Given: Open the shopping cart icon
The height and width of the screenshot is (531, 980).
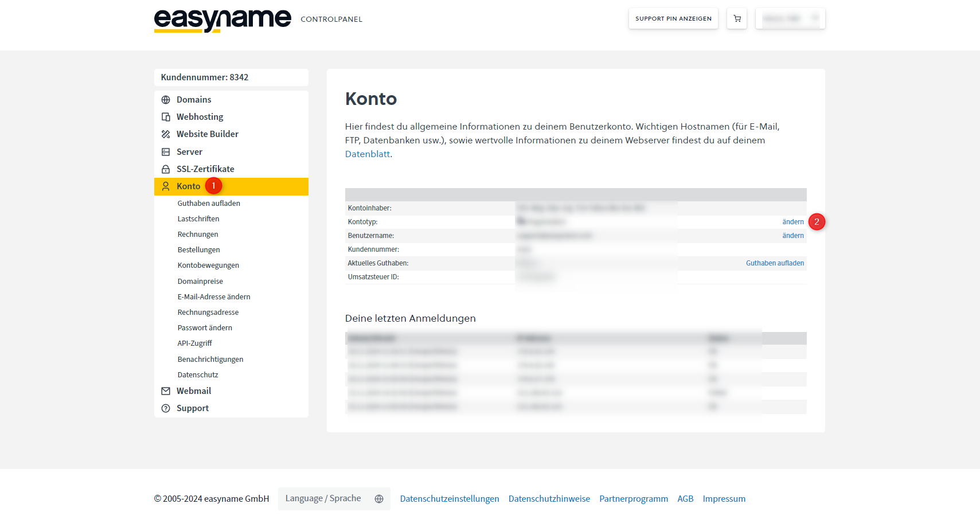Looking at the screenshot, I should tap(737, 18).
